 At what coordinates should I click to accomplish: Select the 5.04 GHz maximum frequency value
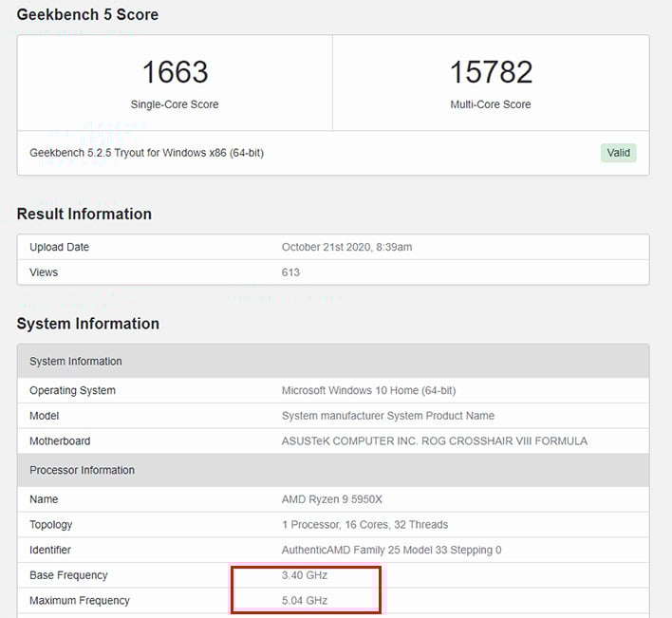click(305, 600)
